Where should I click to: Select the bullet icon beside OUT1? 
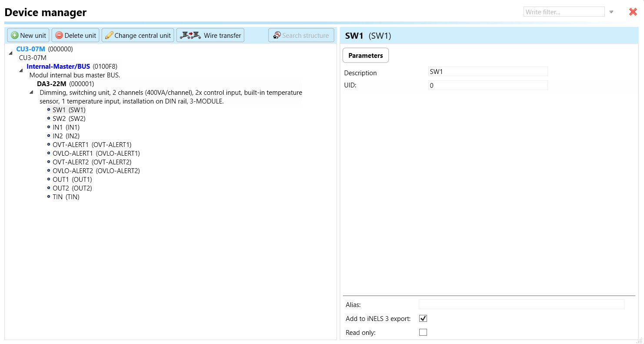click(x=49, y=179)
